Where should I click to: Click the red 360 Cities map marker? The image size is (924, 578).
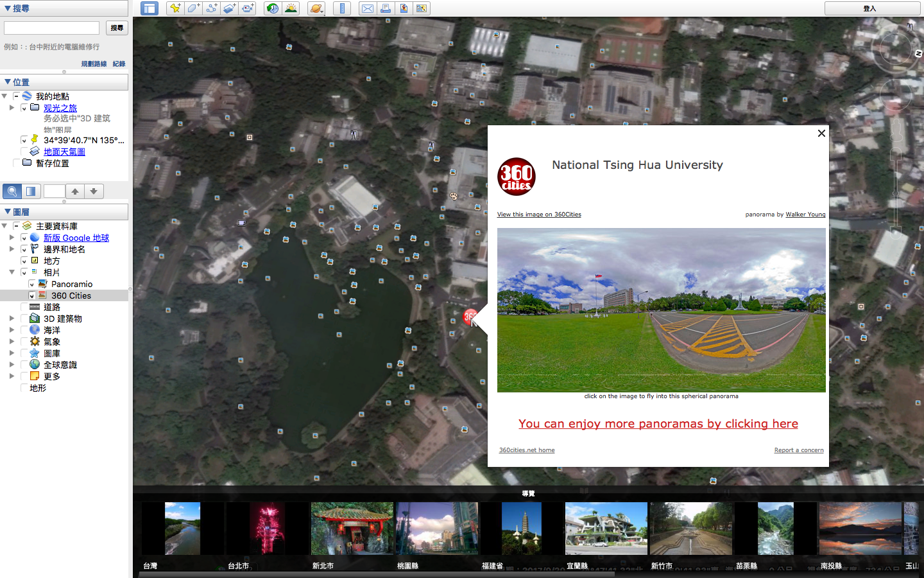coord(470,316)
